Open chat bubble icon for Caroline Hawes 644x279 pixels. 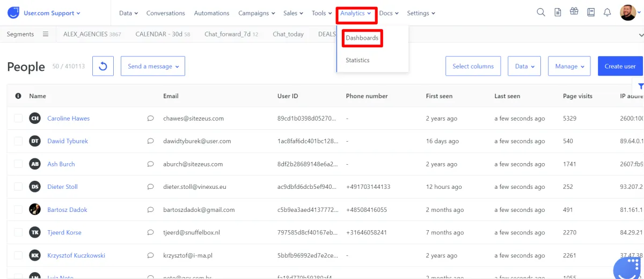point(150,119)
